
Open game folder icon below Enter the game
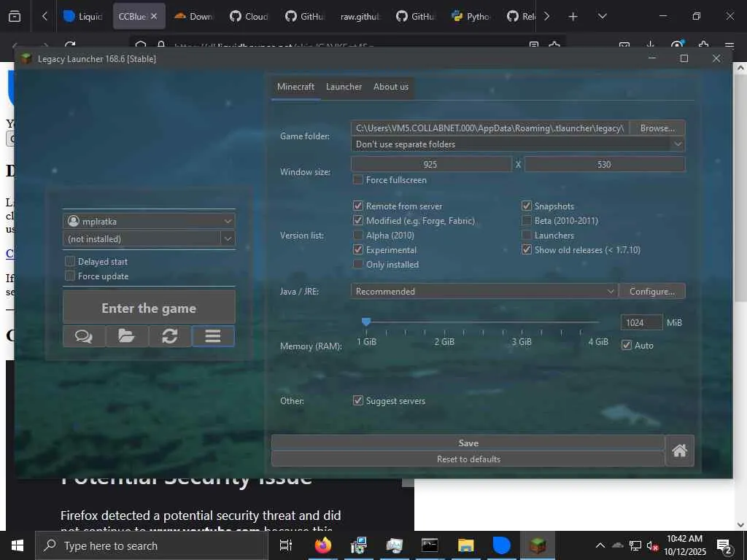[127, 336]
